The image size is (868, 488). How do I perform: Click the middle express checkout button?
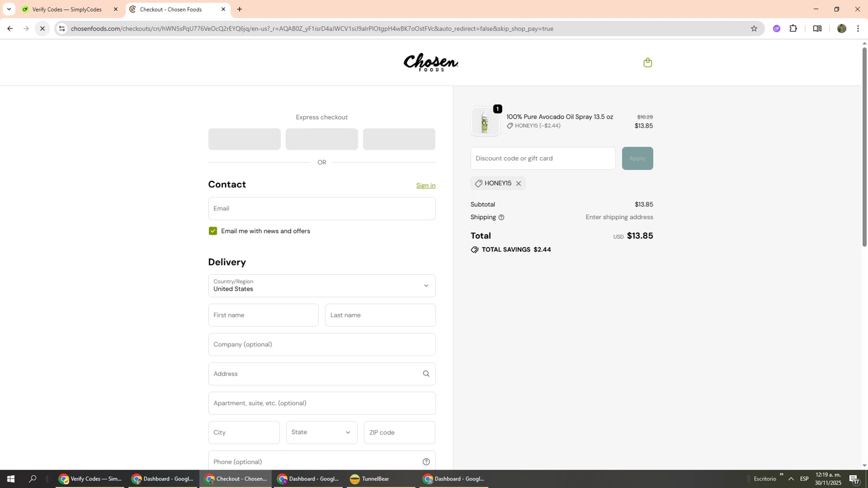tap(322, 139)
